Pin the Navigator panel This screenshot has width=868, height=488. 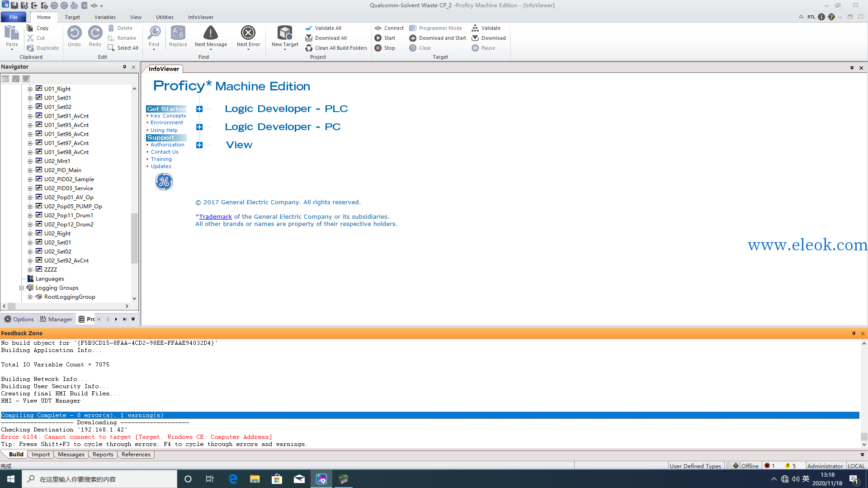click(125, 67)
